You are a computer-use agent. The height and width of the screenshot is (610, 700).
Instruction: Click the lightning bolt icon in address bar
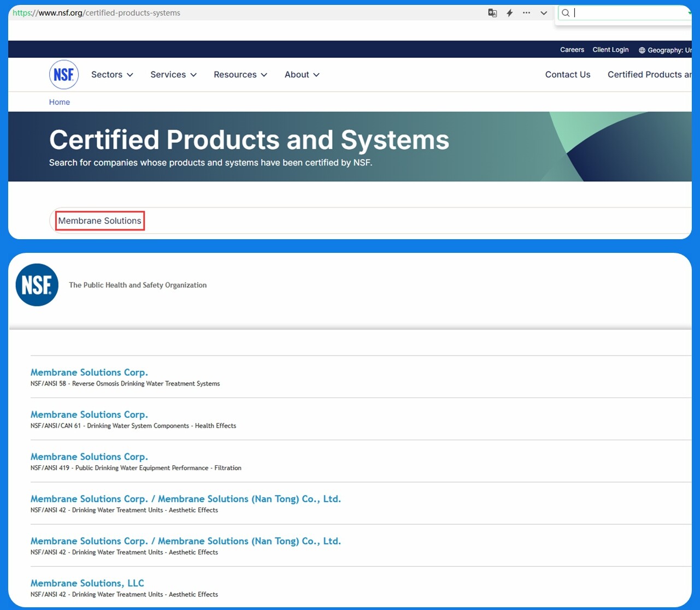[509, 13]
